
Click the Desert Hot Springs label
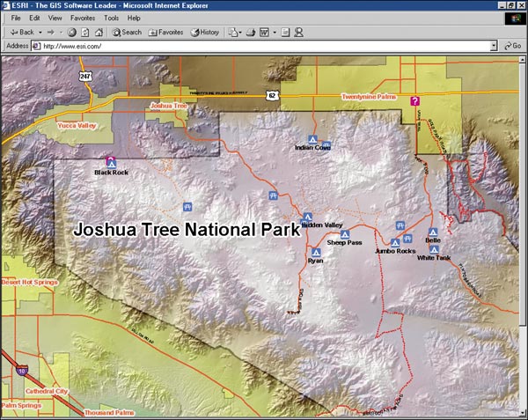(30, 283)
